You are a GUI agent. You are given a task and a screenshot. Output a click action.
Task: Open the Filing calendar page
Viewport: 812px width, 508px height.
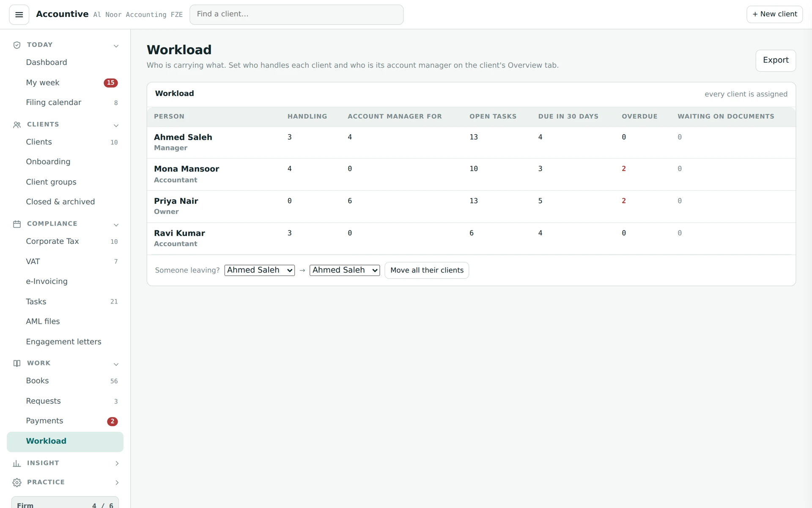(x=65, y=102)
